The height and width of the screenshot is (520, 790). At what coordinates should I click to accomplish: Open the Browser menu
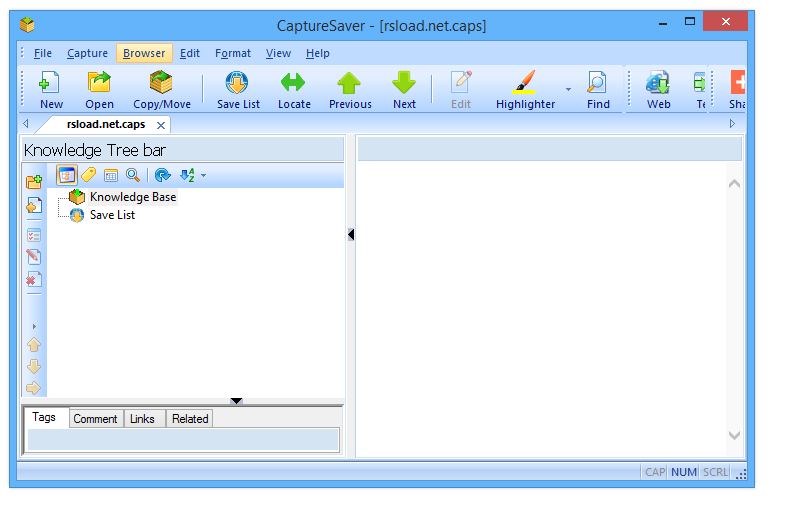pyautogui.click(x=144, y=53)
